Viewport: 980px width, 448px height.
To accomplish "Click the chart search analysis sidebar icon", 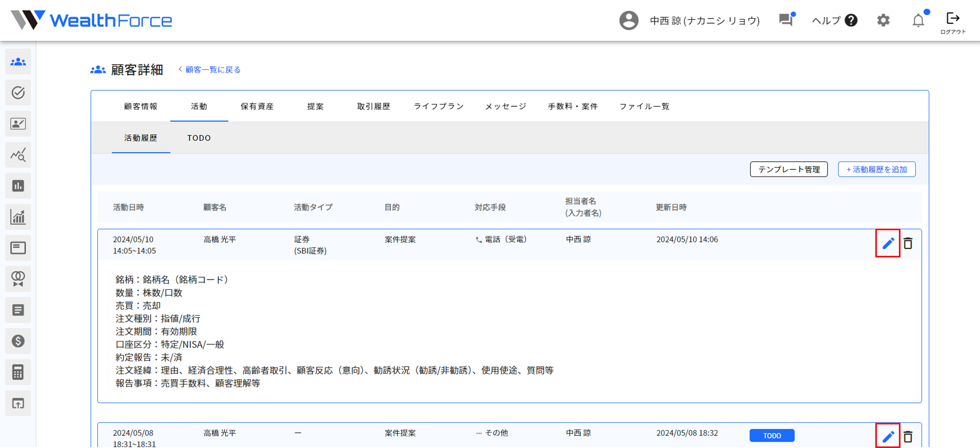I will click(x=18, y=155).
